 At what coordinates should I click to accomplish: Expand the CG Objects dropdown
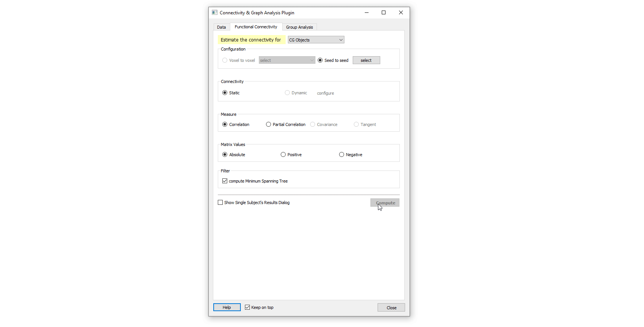click(x=316, y=40)
